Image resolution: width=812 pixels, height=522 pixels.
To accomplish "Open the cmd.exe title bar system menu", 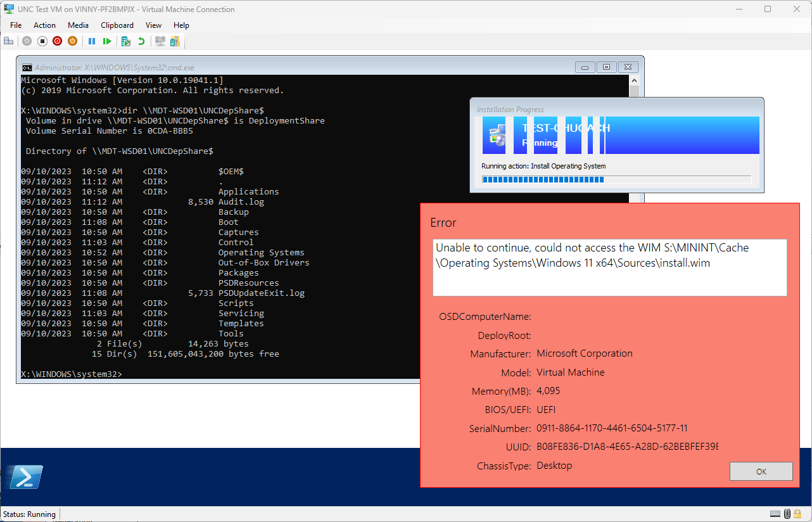I will (x=27, y=67).
